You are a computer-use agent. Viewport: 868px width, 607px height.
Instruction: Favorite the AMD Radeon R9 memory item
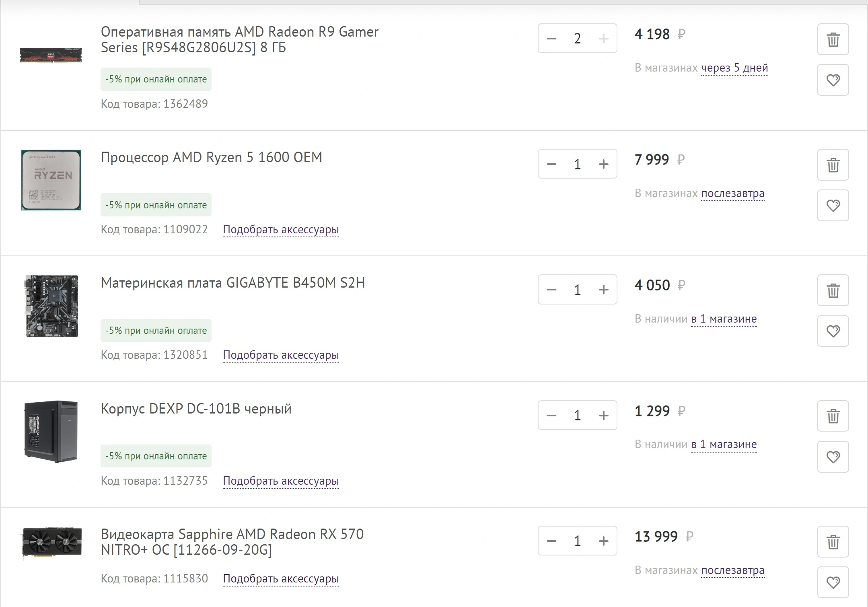pyautogui.click(x=833, y=80)
